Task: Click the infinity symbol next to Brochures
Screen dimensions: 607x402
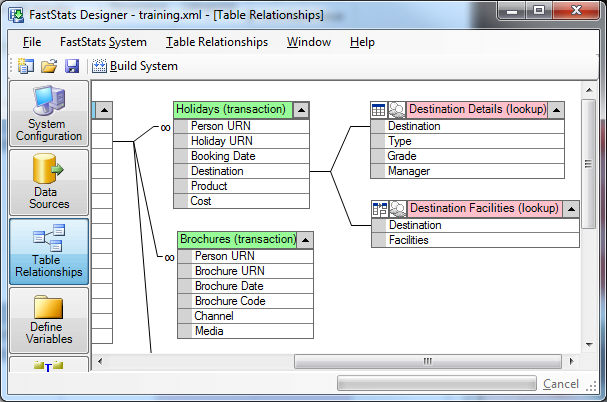Action: tap(169, 258)
